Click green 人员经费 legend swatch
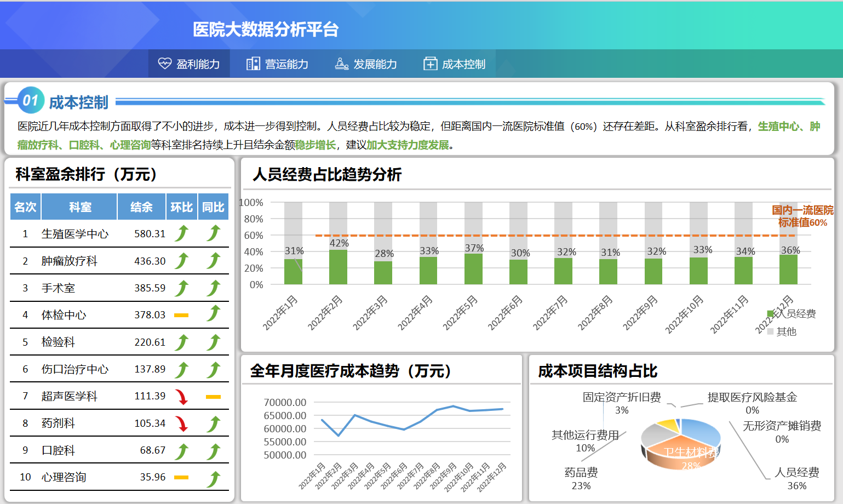Screen dimensions: 843x504 tap(771, 314)
